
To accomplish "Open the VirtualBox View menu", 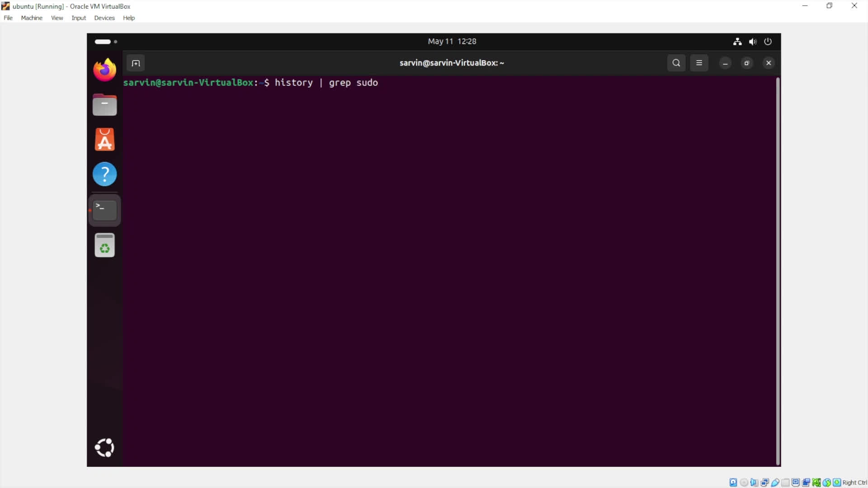I will point(57,18).
